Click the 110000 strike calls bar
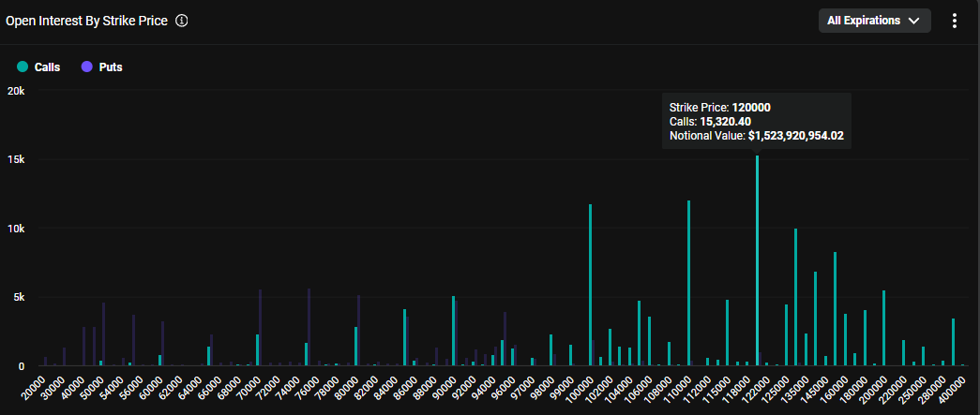980x415 pixels. click(688, 283)
